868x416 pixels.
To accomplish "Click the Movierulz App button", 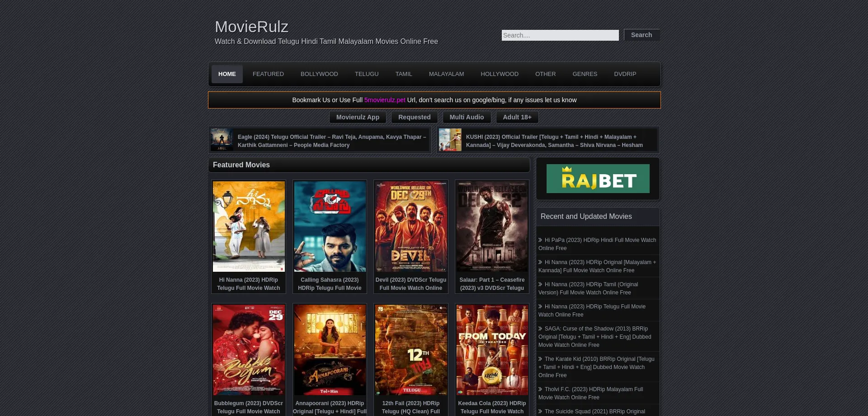I will pyautogui.click(x=358, y=117).
